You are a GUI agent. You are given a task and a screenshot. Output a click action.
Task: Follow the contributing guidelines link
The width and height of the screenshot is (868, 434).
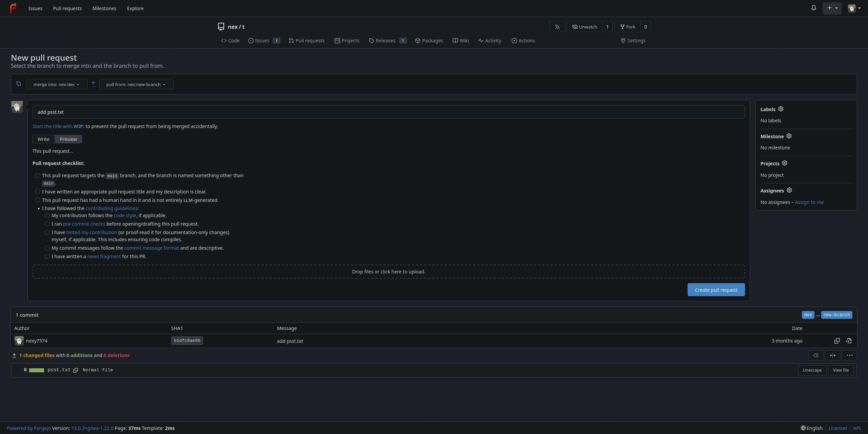pyautogui.click(x=112, y=208)
